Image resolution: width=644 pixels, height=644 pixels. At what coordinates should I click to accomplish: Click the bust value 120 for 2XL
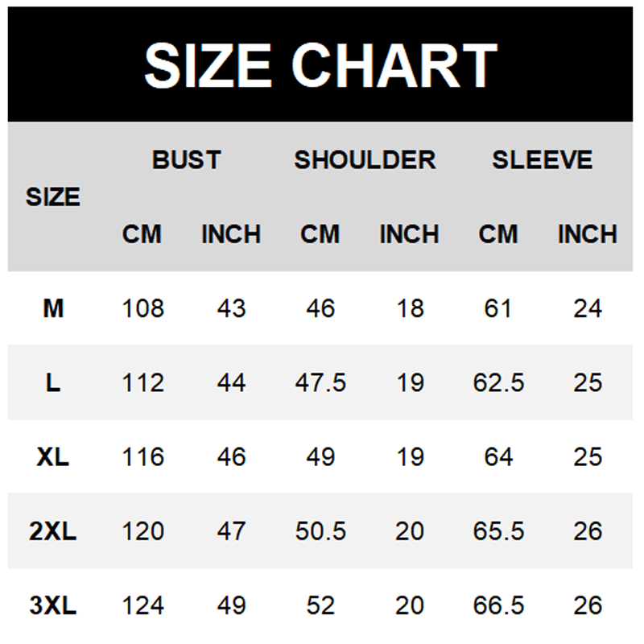pyautogui.click(x=142, y=531)
